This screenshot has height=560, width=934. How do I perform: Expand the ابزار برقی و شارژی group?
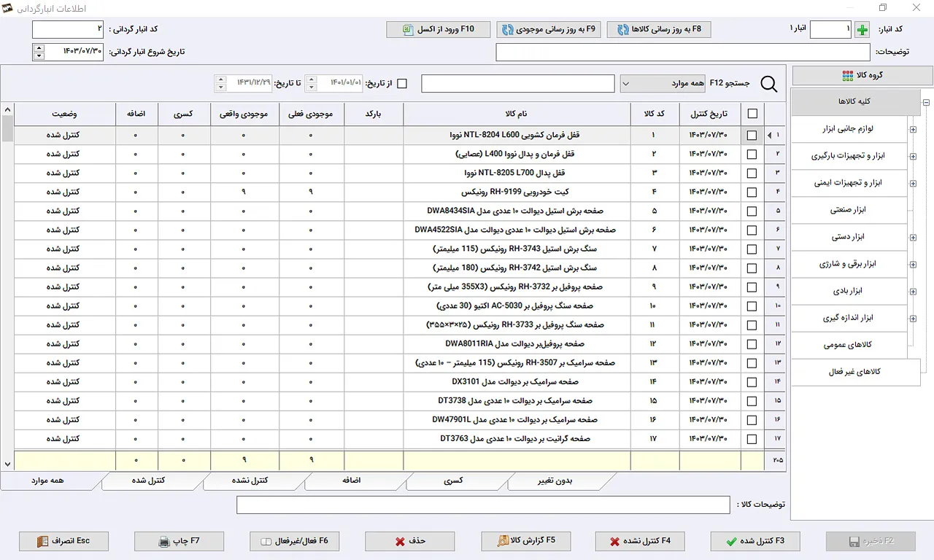pos(913,264)
